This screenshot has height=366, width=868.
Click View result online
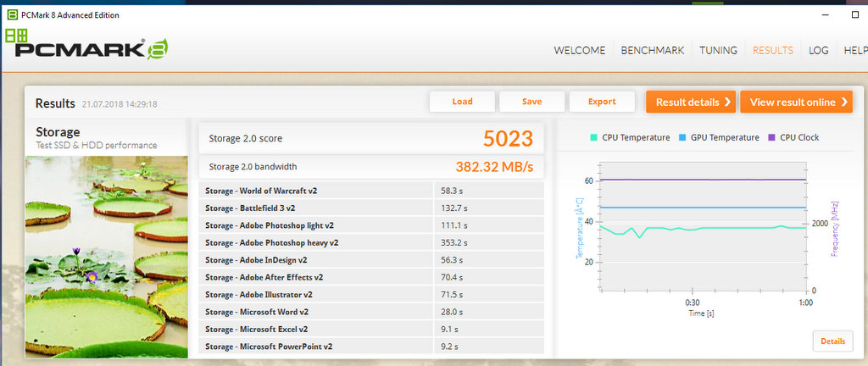797,102
